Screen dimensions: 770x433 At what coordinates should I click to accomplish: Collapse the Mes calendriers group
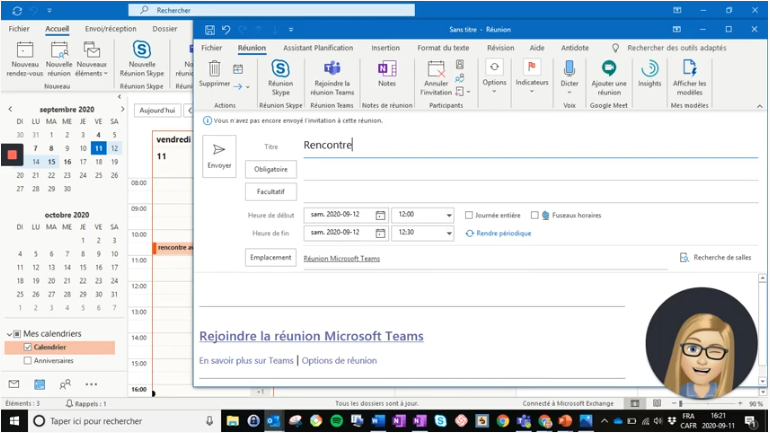pyautogui.click(x=9, y=334)
